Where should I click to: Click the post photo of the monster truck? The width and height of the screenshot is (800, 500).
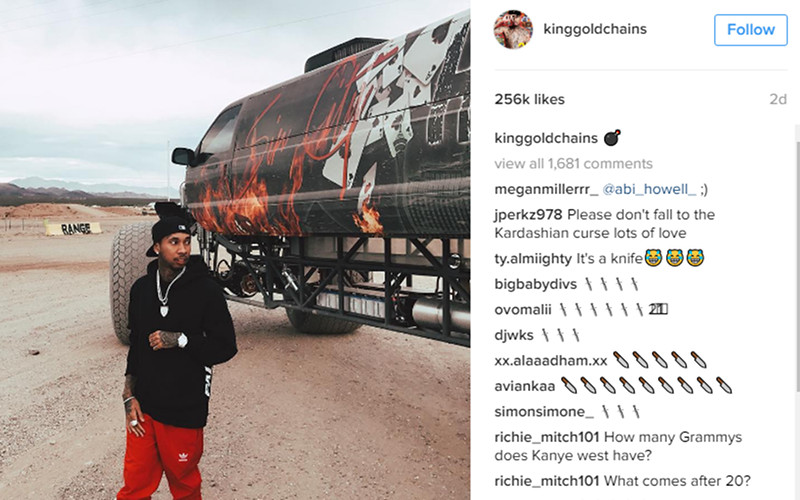coord(235,250)
